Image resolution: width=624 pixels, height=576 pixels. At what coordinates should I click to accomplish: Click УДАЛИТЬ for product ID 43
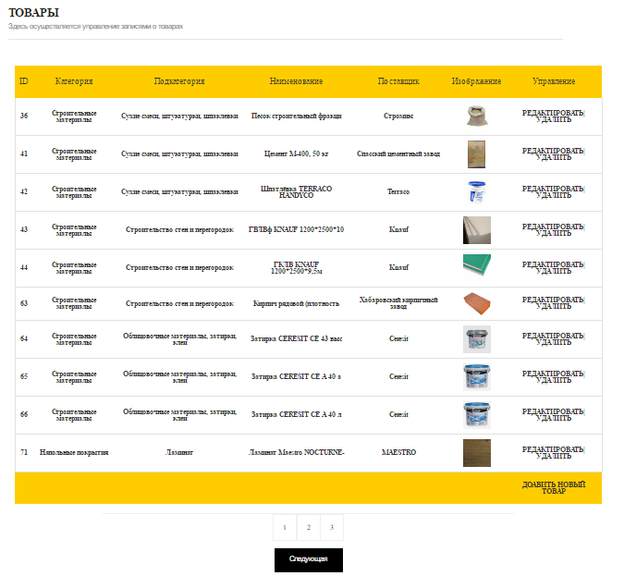553,233
